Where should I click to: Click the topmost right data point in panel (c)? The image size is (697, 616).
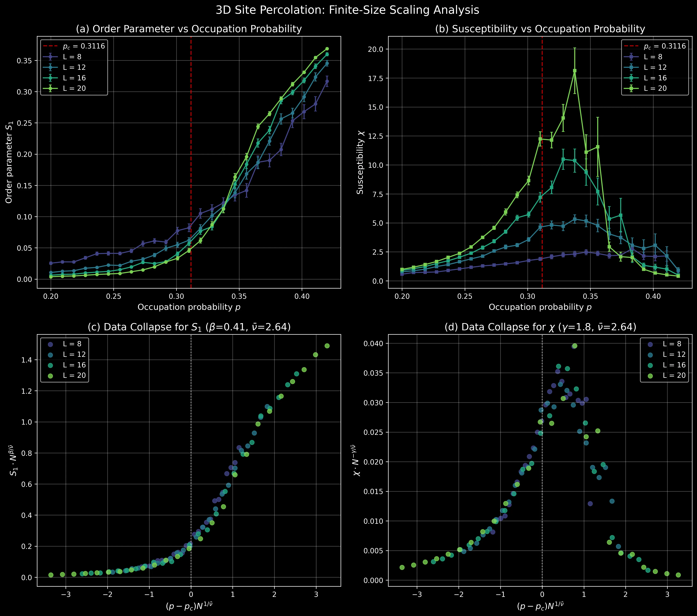point(327,346)
